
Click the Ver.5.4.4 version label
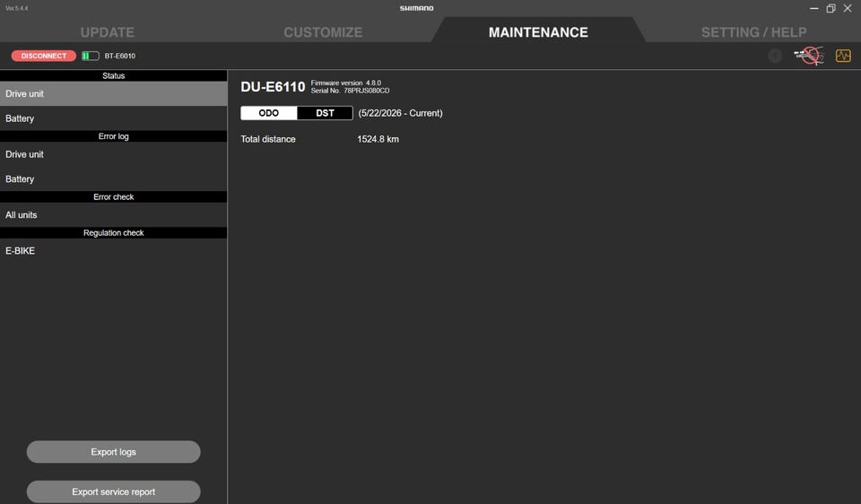[x=16, y=8]
